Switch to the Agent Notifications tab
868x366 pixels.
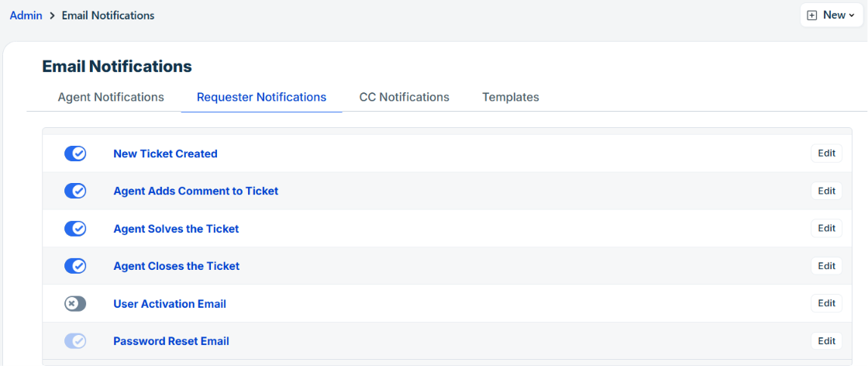tap(111, 97)
